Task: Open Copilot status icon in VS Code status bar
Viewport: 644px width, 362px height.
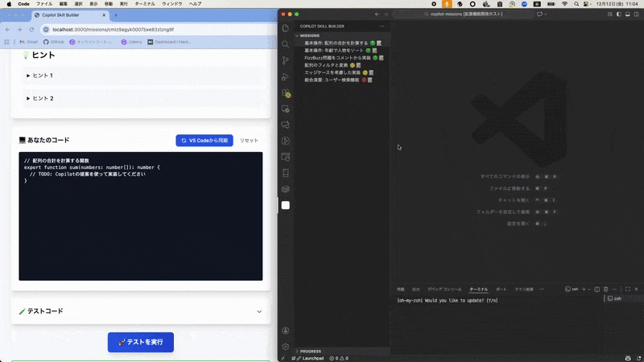Action: point(628,358)
